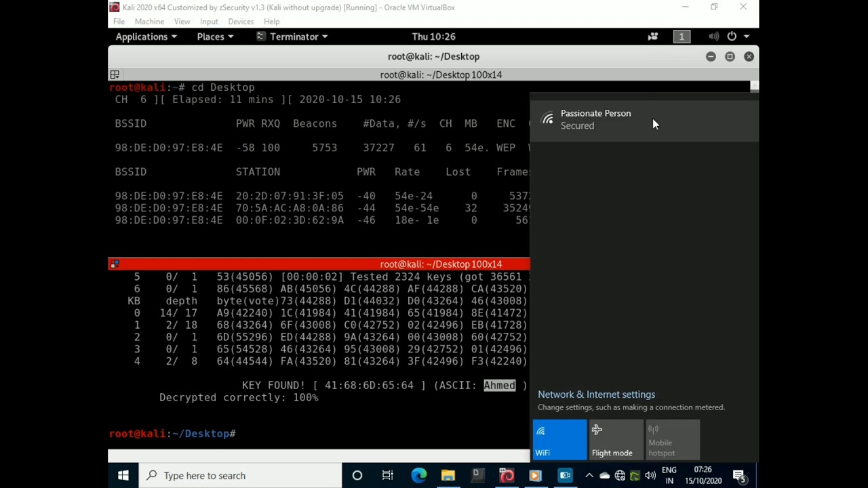The image size is (868, 488).
Task: Click the red bottom pane grid icon
Action: [x=115, y=264]
